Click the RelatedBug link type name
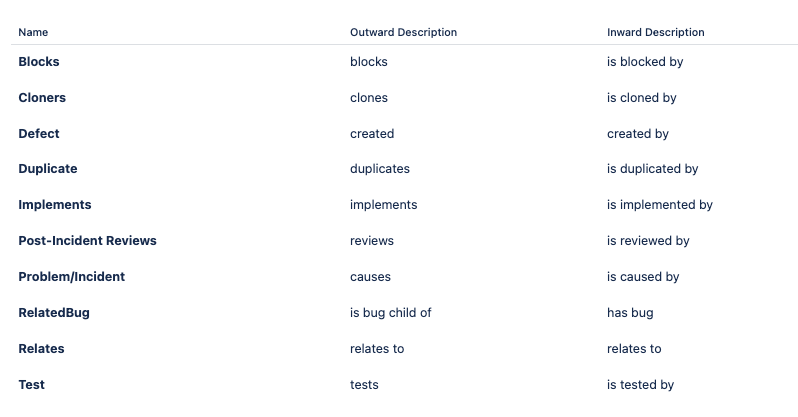Viewport: 798px width, 417px height. coord(54,313)
